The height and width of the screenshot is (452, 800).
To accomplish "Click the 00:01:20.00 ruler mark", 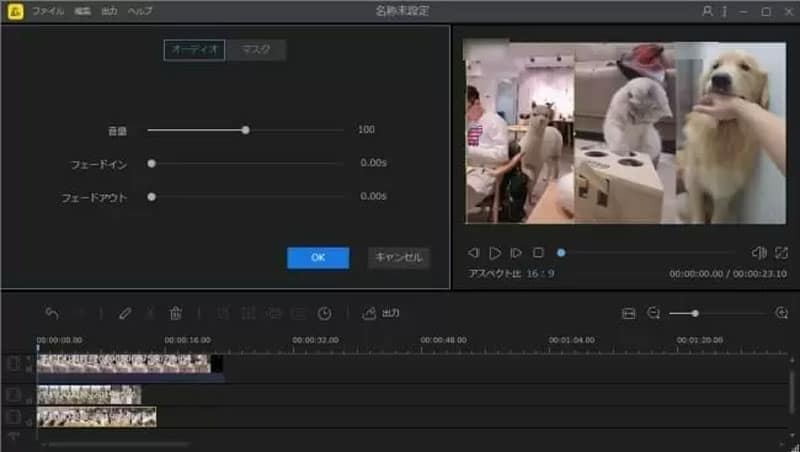I will coord(699,340).
